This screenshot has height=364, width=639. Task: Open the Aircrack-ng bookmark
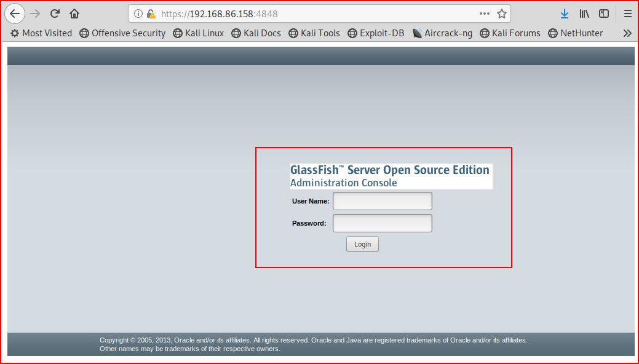(x=442, y=33)
